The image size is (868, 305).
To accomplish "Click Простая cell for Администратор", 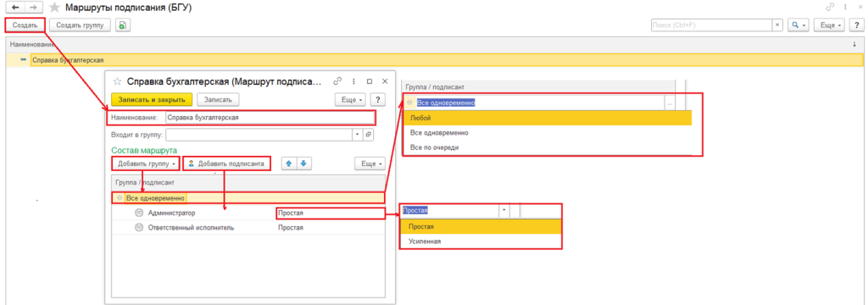I will [x=330, y=213].
